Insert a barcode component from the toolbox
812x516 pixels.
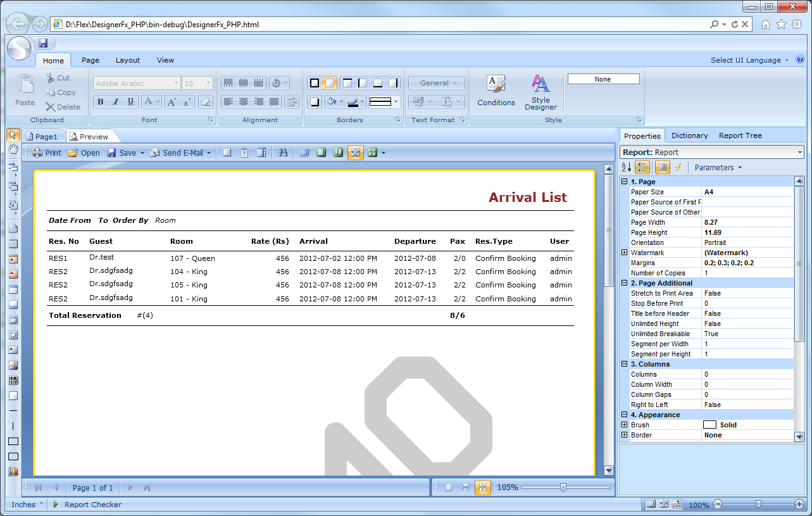click(x=13, y=381)
